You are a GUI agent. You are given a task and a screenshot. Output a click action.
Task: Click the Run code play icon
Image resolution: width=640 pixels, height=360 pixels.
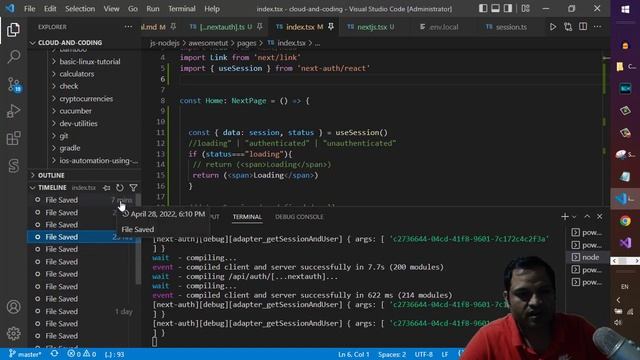point(553,27)
